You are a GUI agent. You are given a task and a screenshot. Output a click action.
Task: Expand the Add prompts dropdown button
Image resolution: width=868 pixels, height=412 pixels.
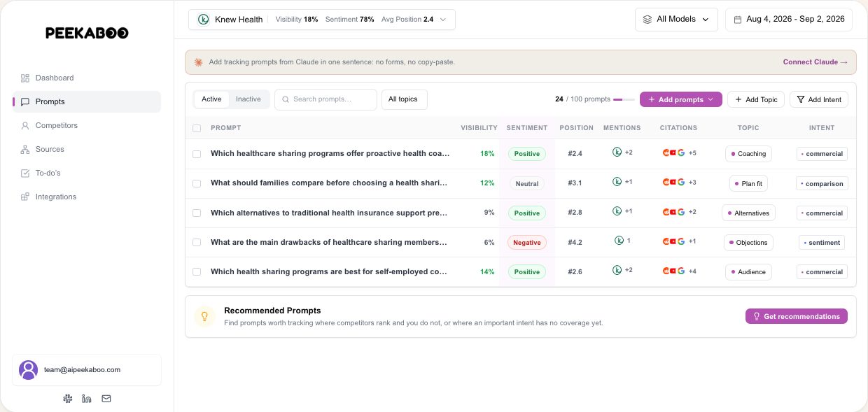681,99
